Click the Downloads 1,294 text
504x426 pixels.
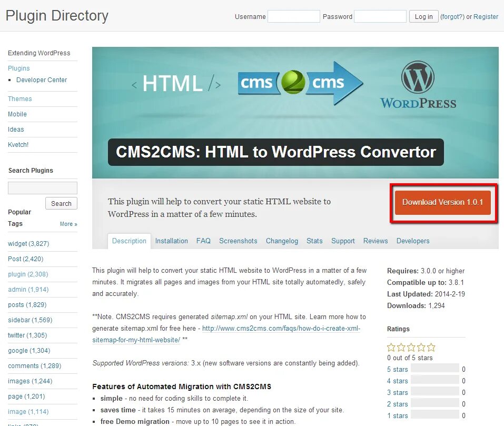click(416, 305)
